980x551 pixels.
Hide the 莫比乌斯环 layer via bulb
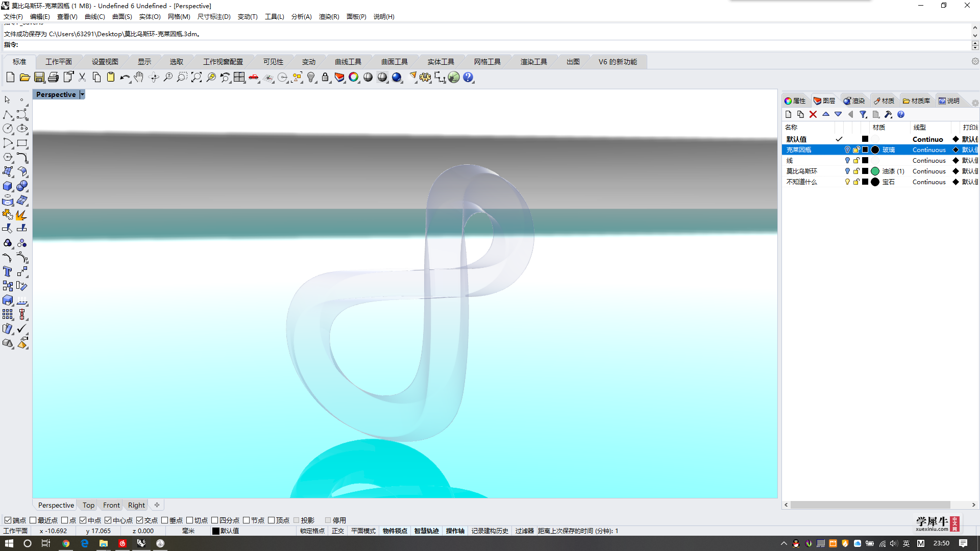coord(847,171)
